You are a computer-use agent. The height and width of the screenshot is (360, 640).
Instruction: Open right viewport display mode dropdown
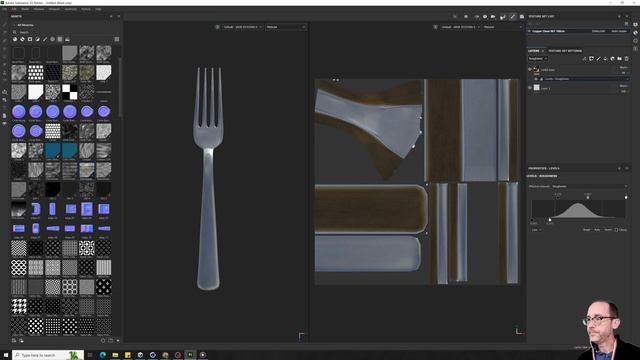tap(502, 27)
